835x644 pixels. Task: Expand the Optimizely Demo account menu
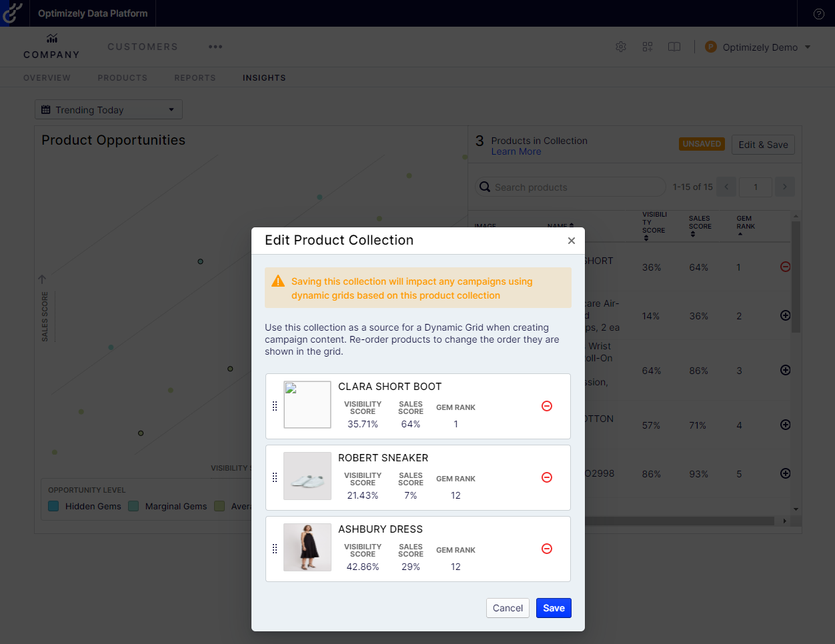click(808, 47)
